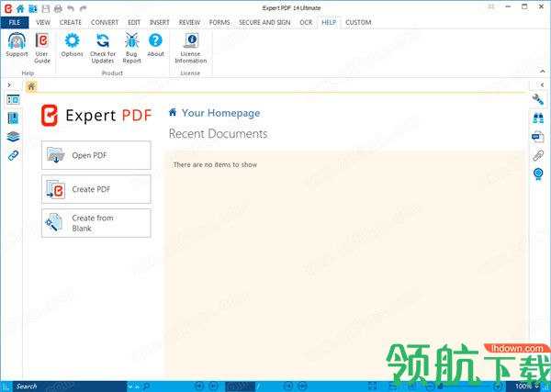
Task: Click the Open PDF button
Action: (x=96, y=155)
